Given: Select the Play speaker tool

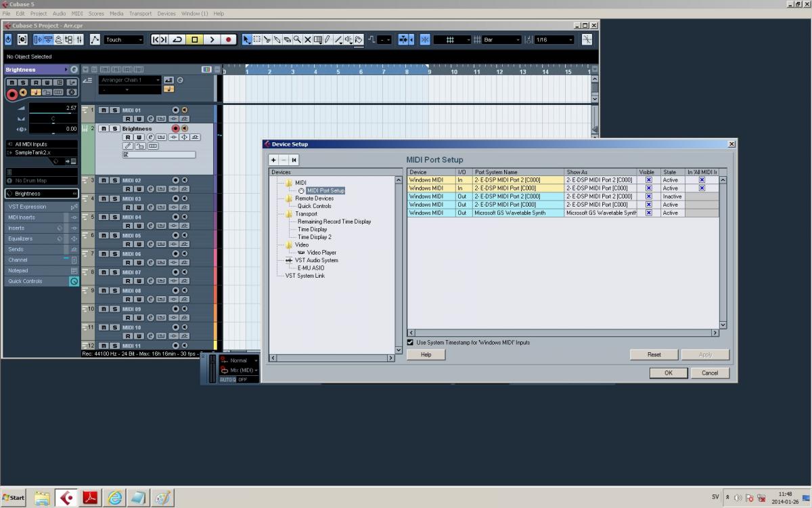Looking at the screenshot, I should [x=348, y=40].
